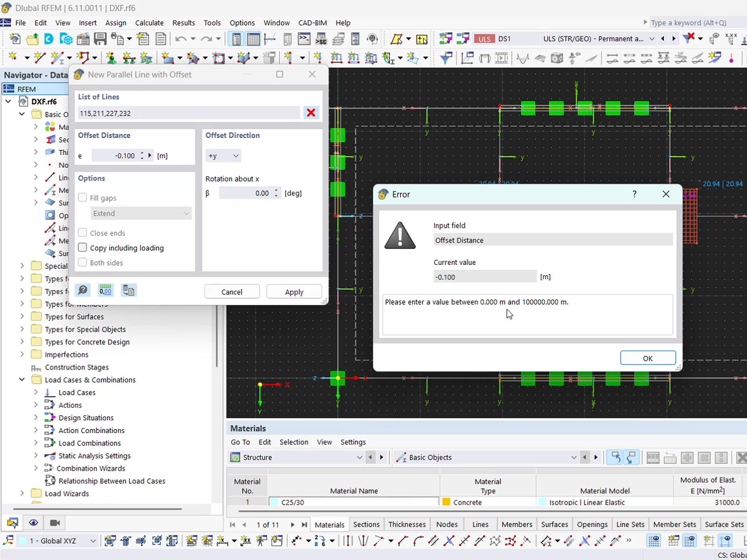Screen dimensions: 747x560
Task: Dismiss the error with OK
Action: (x=648, y=358)
